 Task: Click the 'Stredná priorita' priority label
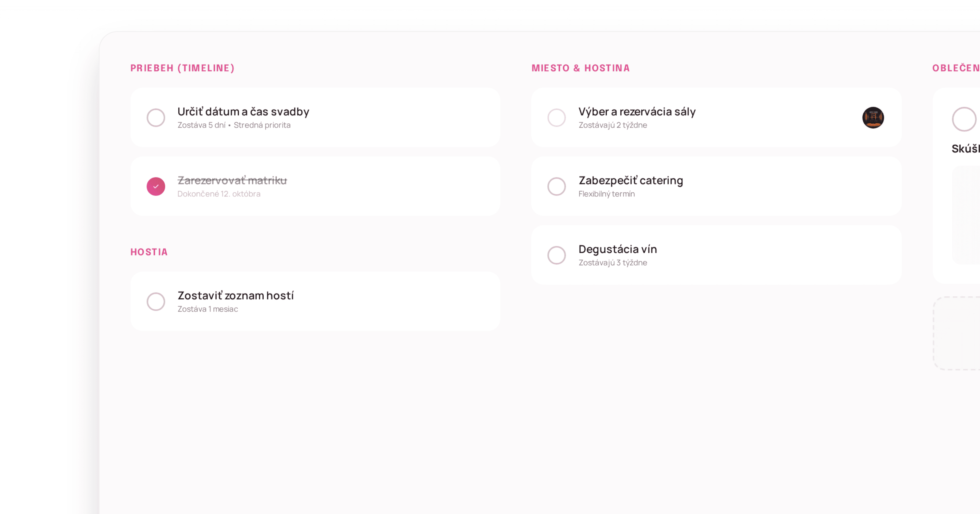click(x=262, y=125)
